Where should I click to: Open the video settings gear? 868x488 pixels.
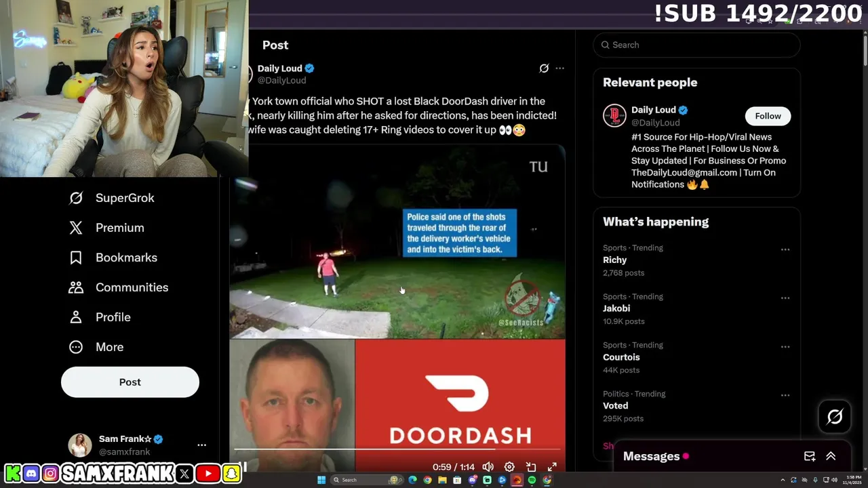[x=509, y=467]
